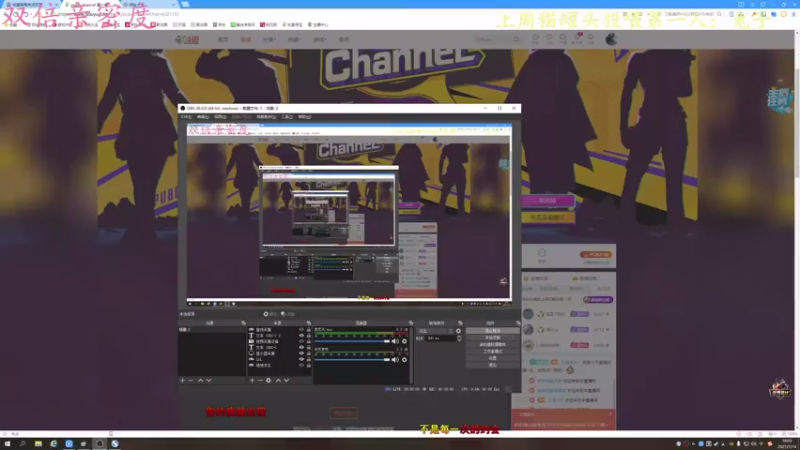Open the 工具 menu in OBS
The width and height of the screenshot is (800, 450).
[x=287, y=117]
